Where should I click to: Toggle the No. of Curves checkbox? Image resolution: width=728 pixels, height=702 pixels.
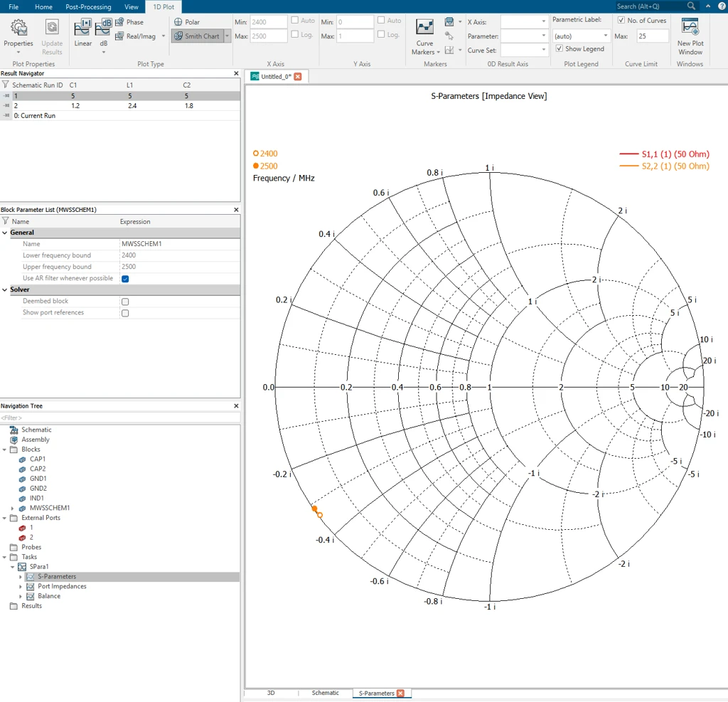621,21
